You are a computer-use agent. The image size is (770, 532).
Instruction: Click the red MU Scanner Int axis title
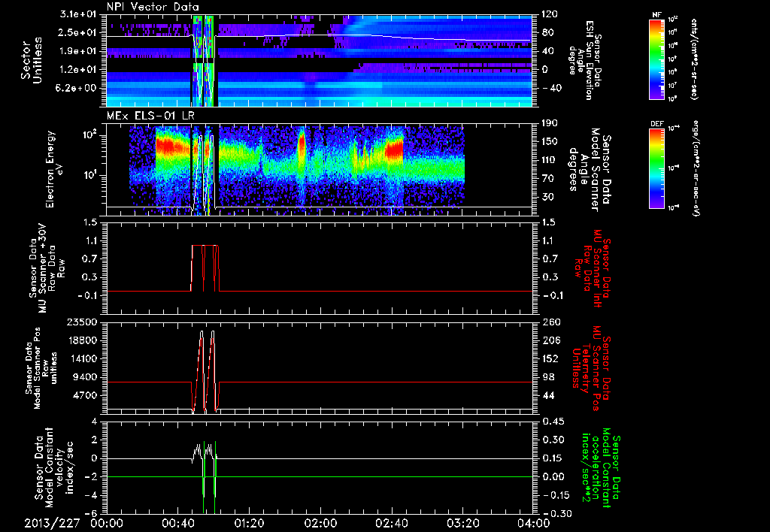[x=593, y=268]
